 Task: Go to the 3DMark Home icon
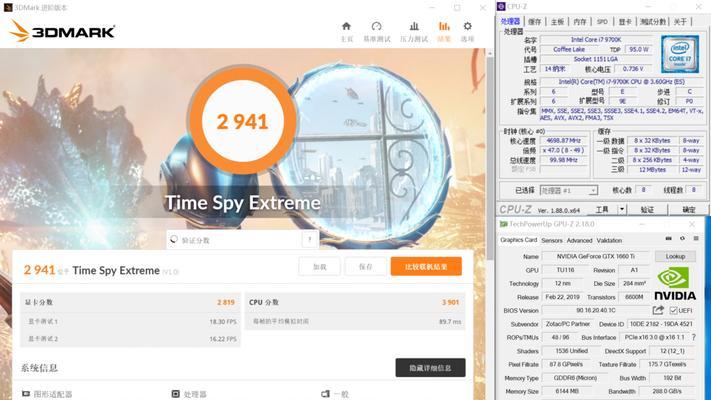coord(346,26)
